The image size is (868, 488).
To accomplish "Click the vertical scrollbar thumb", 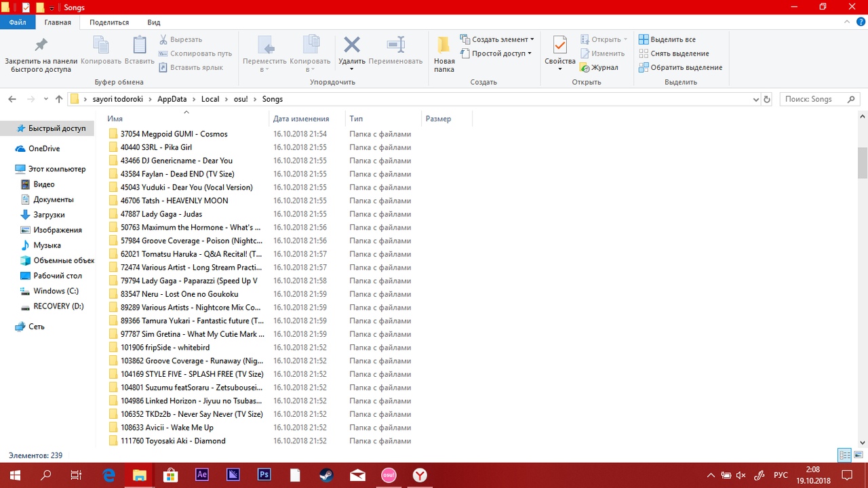I will tap(863, 162).
